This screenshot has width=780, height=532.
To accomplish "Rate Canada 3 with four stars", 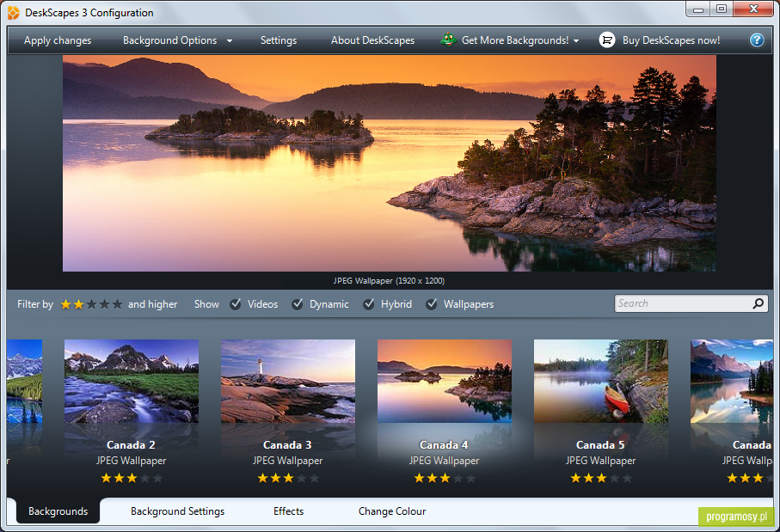I will 302,479.
